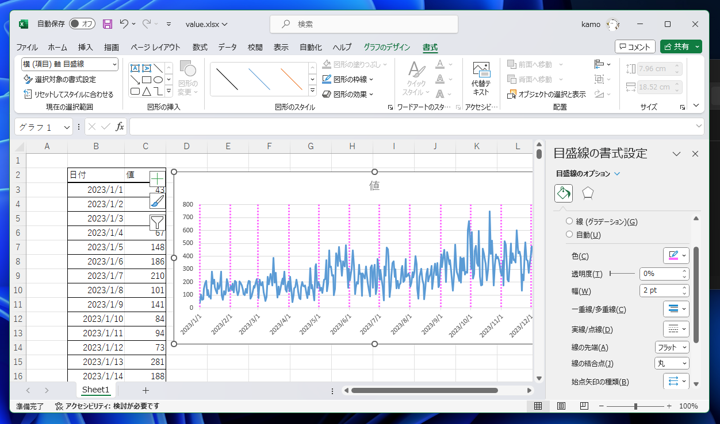Image resolution: width=720 pixels, height=424 pixels.
Task: Click the chart elements plus icon
Action: click(x=157, y=179)
